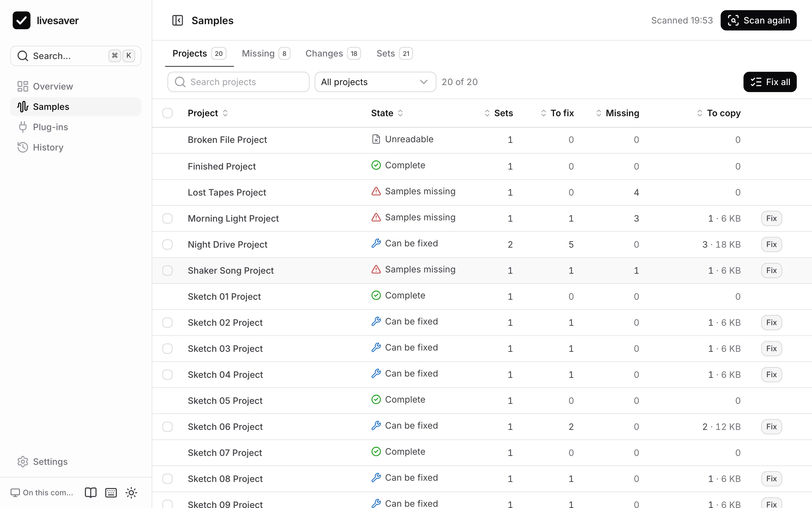The width and height of the screenshot is (812, 508).
Task: Fix the Sketch 08 Project
Action: tap(771, 479)
